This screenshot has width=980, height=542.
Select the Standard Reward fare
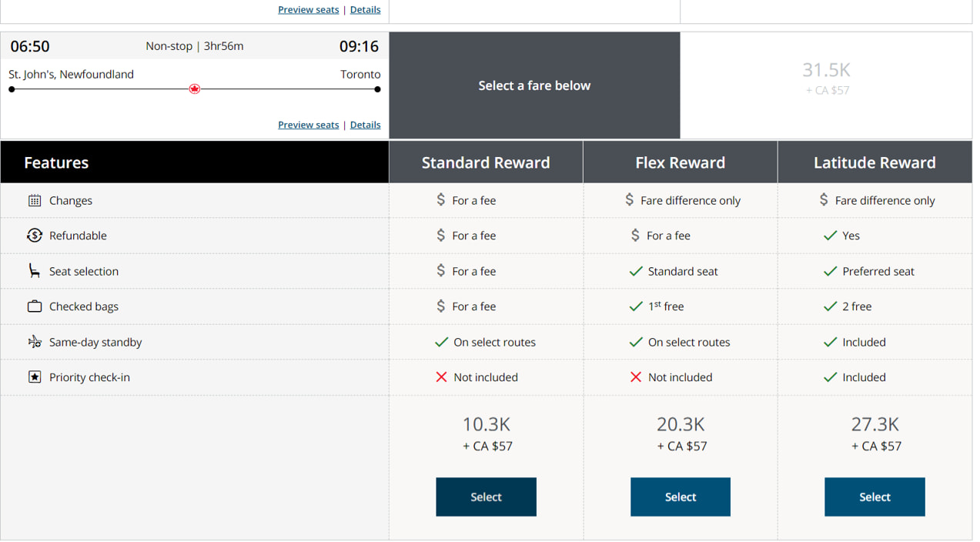tap(486, 497)
